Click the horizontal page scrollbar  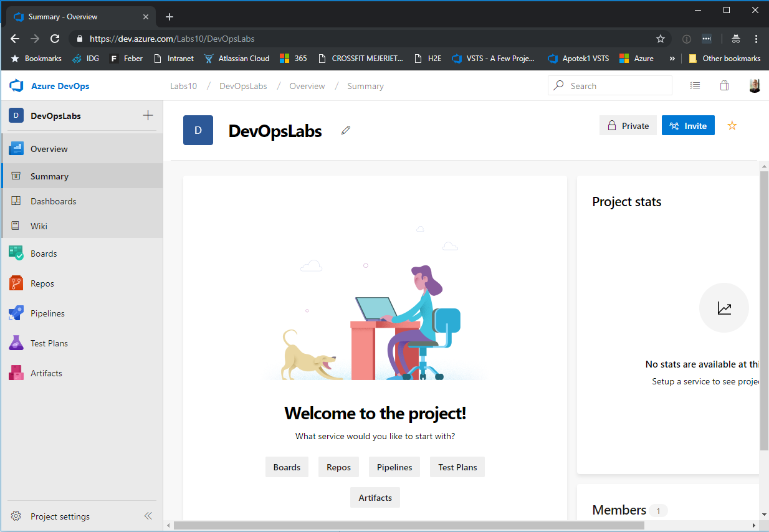coord(409,526)
